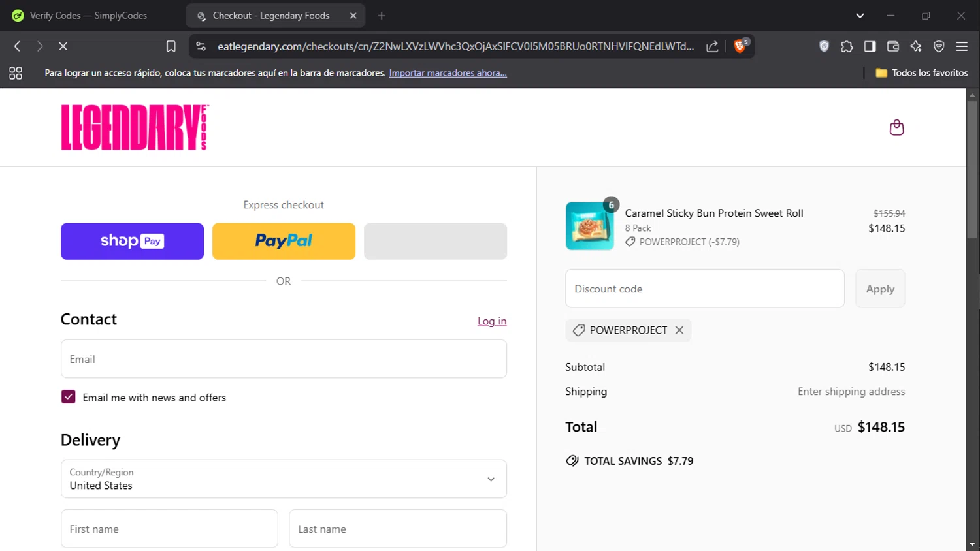Pay with Shop Pay button
This screenshot has height=551, width=980.
(132, 242)
